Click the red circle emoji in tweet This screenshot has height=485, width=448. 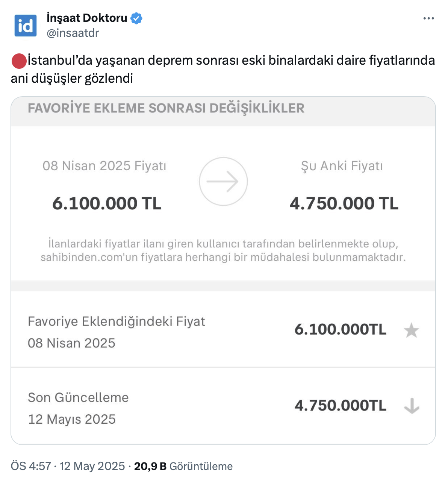coord(19,61)
